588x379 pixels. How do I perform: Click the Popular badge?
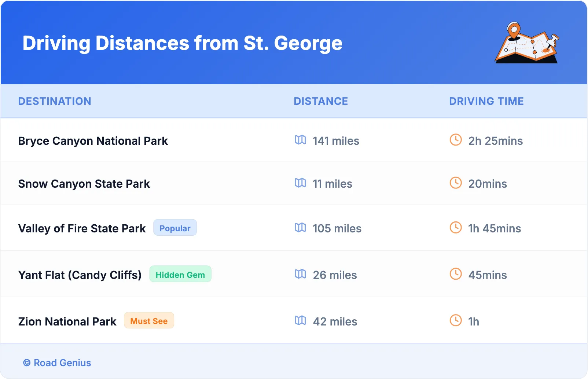point(175,228)
